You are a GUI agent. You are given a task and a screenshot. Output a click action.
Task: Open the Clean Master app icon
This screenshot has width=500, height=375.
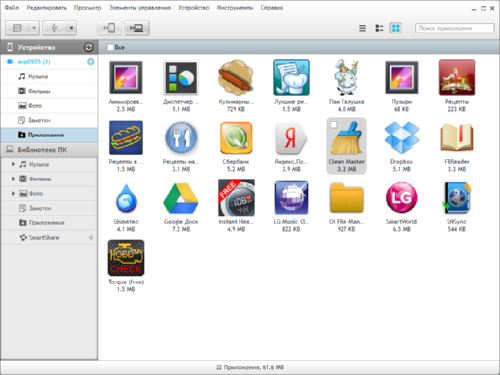pyautogui.click(x=346, y=138)
